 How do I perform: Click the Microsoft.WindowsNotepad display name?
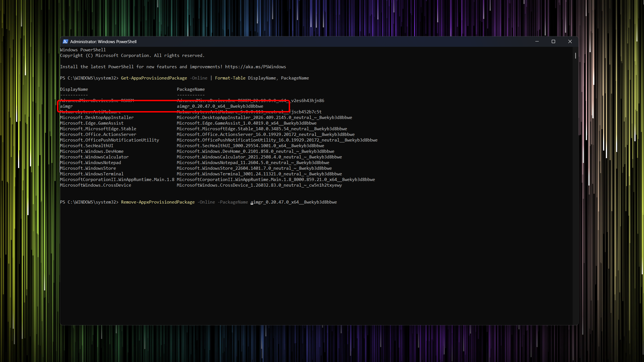click(91, 163)
